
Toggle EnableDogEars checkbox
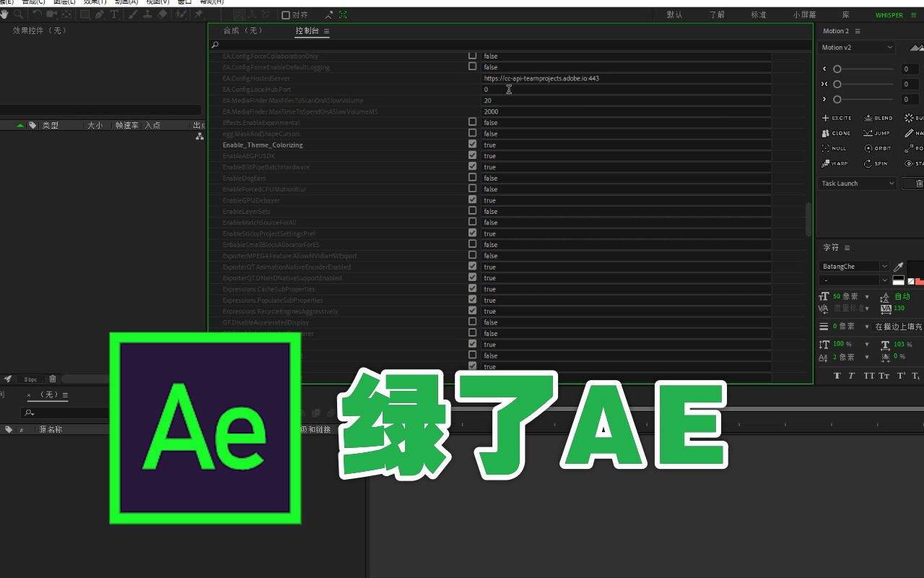point(472,178)
